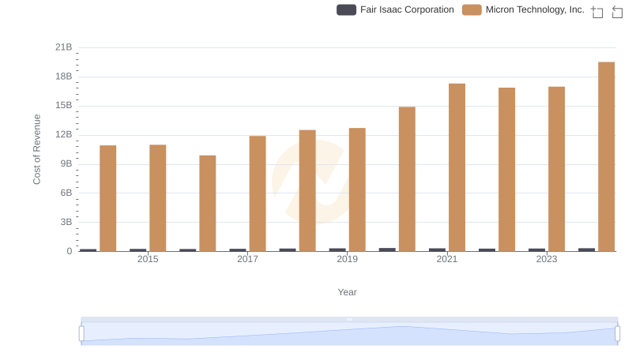
Task: Click the Micron Technology orange swatch
Action: (472, 9)
